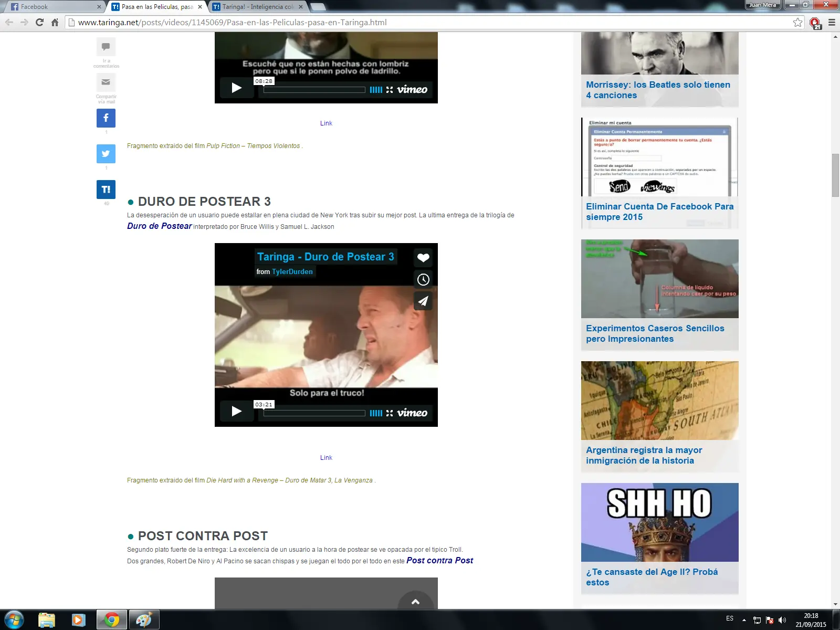840x630 pixels.
Task: Open the Taringa - Duro de Postear 3 video title
Action: click(325, 257)
